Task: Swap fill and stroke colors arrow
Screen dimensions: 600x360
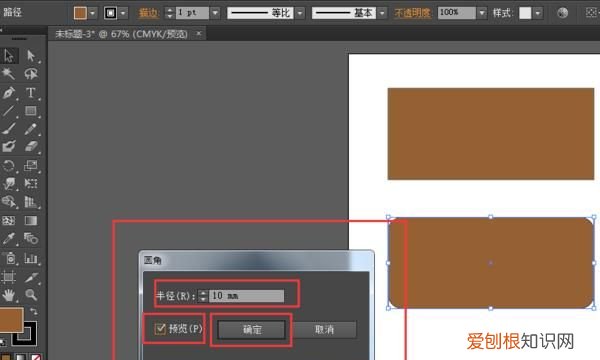Action: point(34,311)
